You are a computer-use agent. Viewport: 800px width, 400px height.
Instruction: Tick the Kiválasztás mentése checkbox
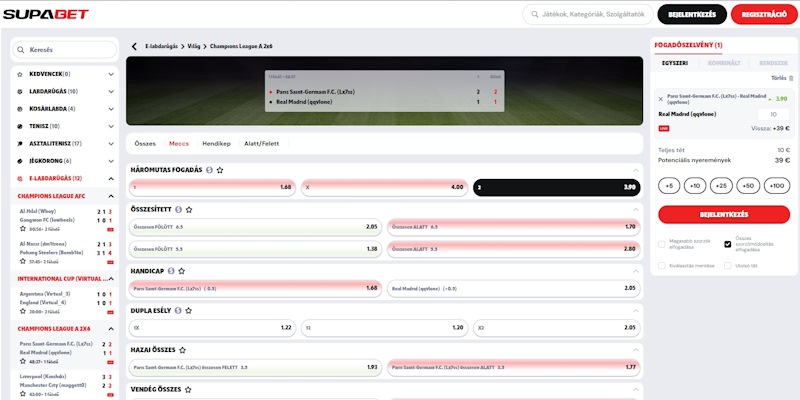(662, 266)
